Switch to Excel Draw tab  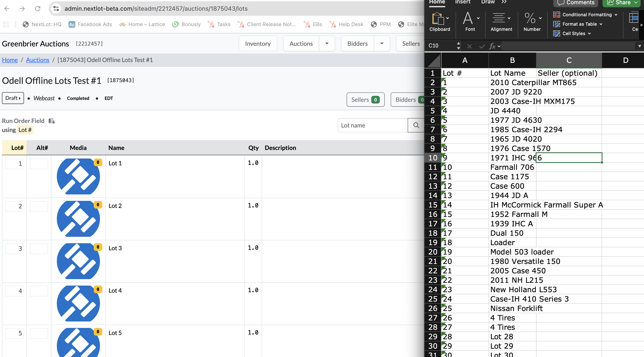(488, 2)
